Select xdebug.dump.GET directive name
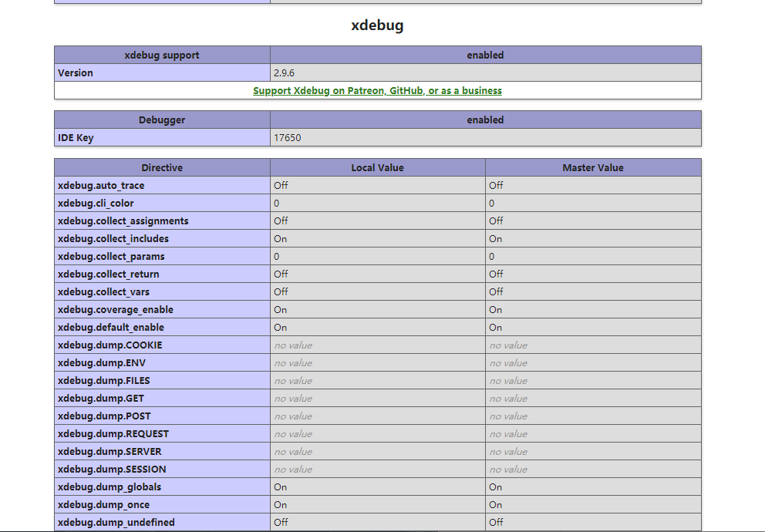This screenshot has height=532, width=765. point(101,399)
